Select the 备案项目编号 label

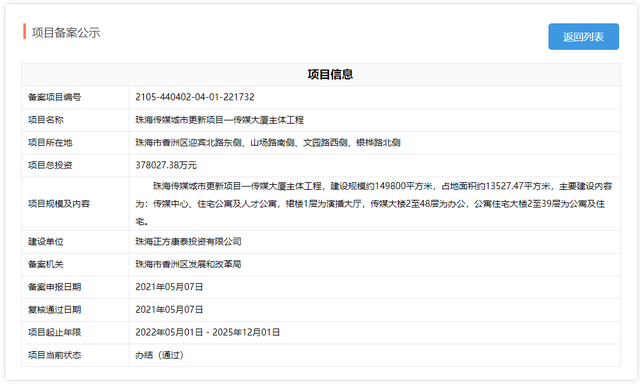tap(54, 97)
